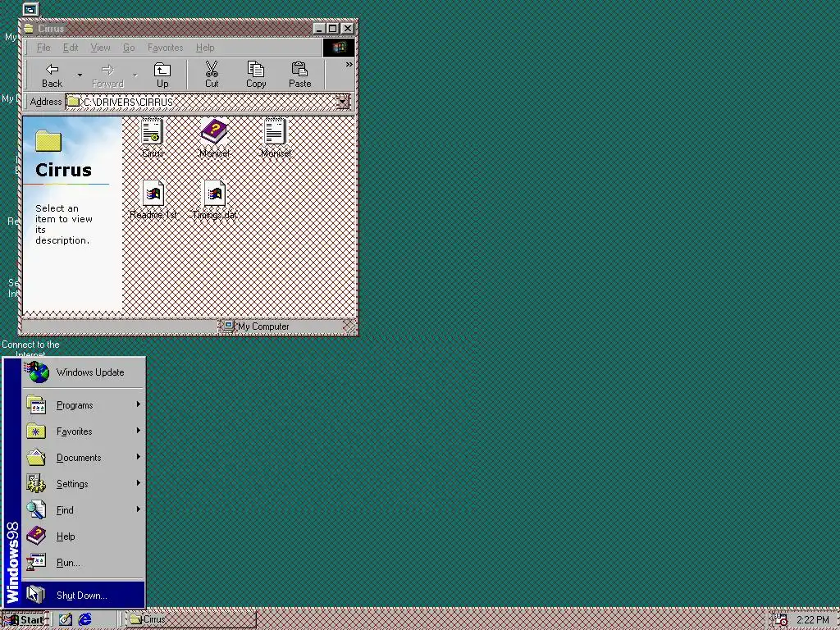Click the Start button

click(25, 620)
